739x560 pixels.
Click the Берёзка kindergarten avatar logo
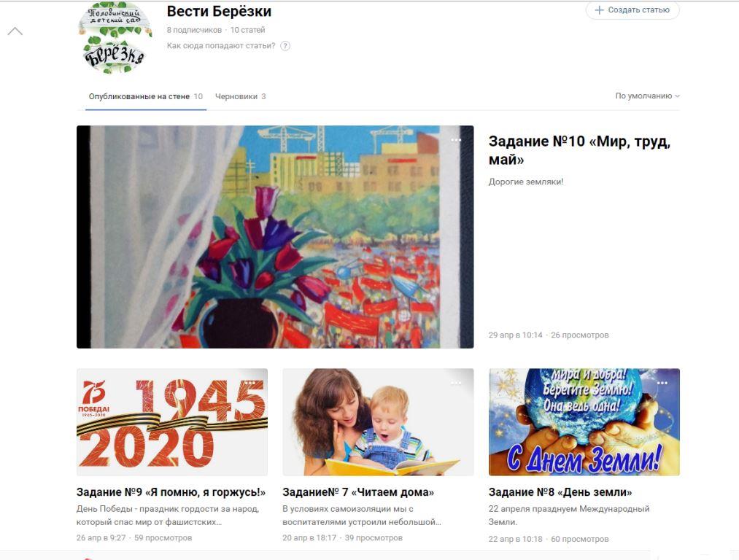pos(115,38)
